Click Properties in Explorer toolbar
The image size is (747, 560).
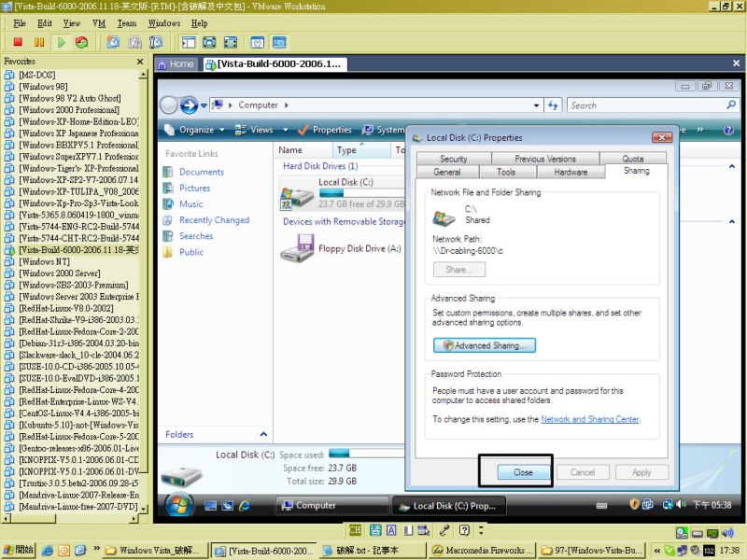(x=325, y=130)
